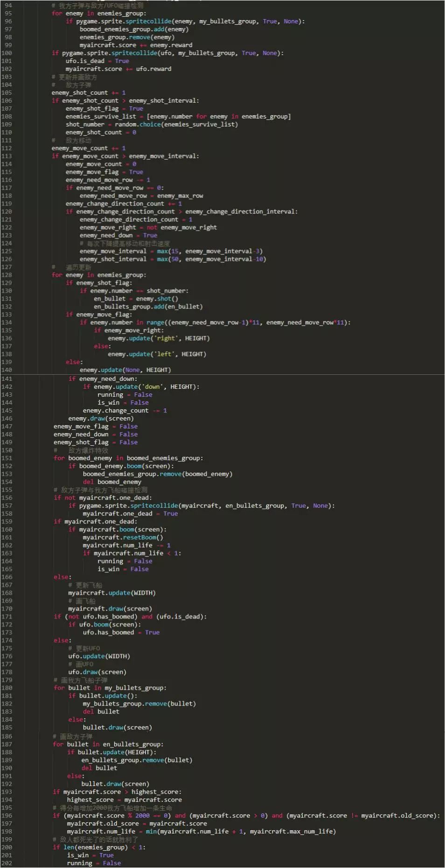445x868 pixels.
Task: Click line number 155 in the gutter
Action: (7, 490)
